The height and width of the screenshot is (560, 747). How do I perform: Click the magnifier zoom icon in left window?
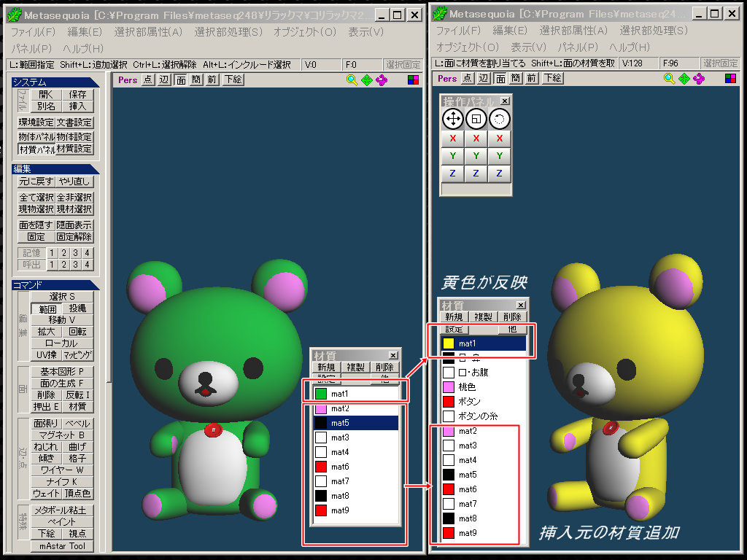click(352, 80)
